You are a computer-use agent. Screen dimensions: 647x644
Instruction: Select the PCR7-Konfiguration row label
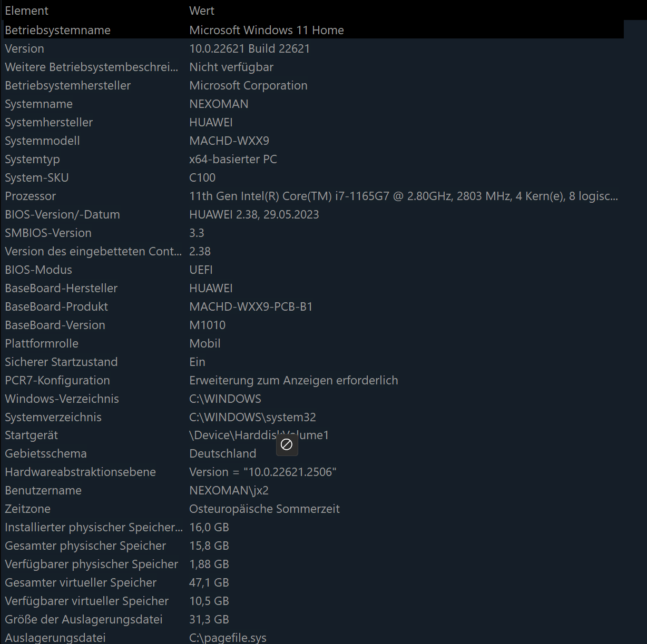point(57,380)
